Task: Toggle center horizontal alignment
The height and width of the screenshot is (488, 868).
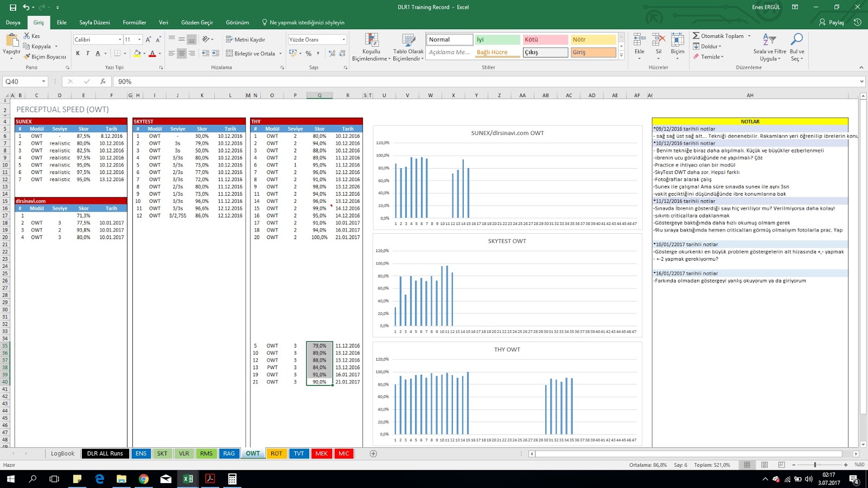Action: [182, 53]
